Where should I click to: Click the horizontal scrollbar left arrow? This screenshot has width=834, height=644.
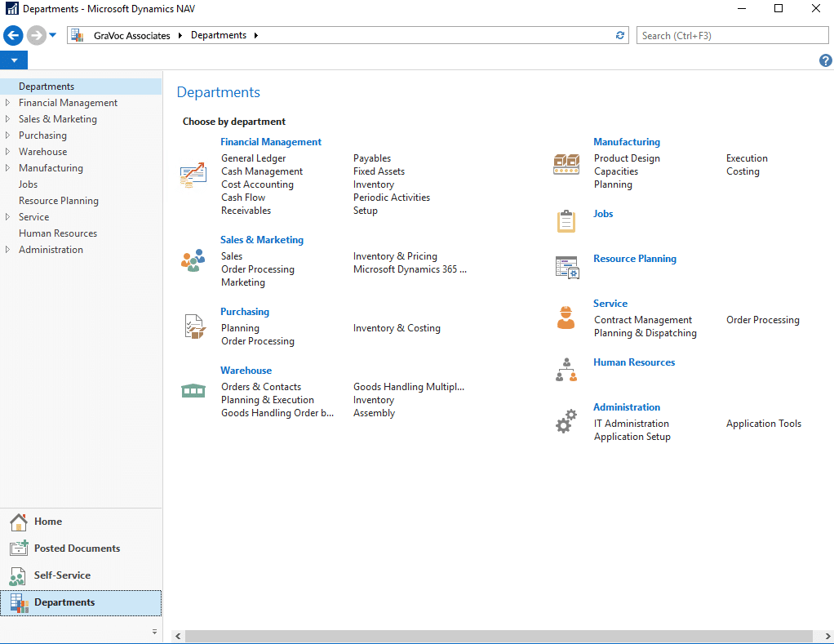(178, 636)
